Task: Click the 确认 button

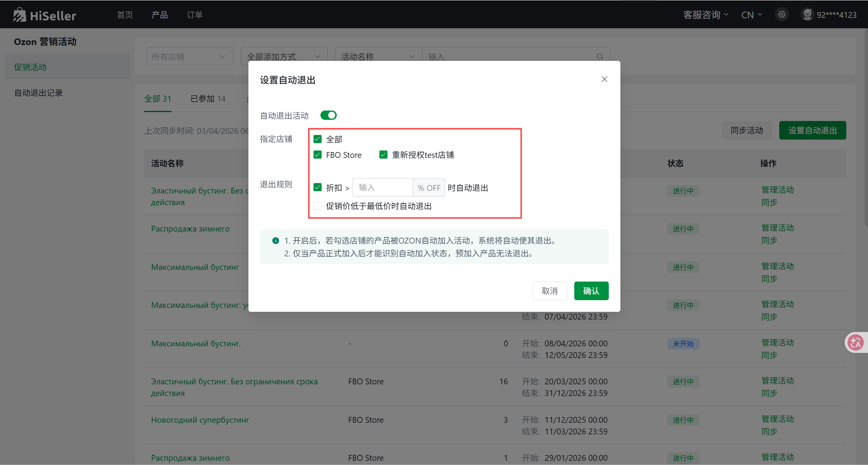Action: tap(591, 291)
